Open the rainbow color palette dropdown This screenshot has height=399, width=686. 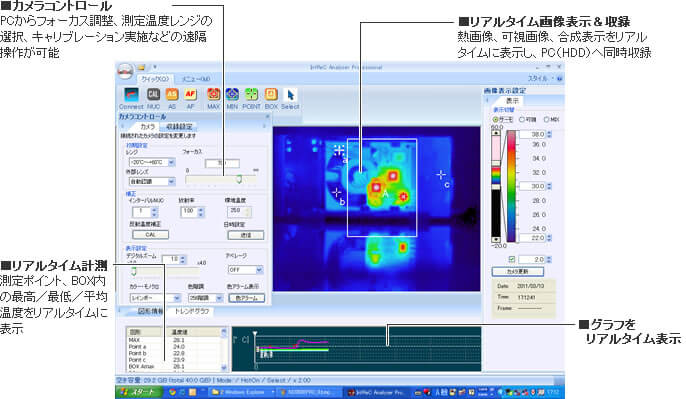coord(155,298)
